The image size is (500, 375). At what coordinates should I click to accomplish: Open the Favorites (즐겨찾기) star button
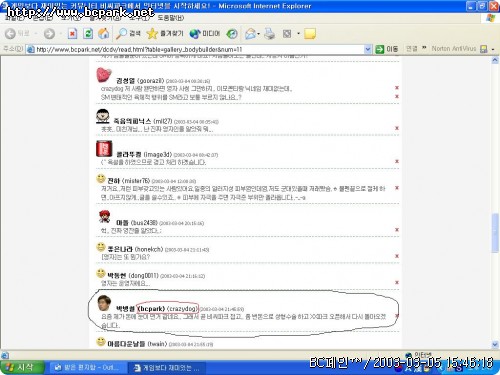(165, 33)
